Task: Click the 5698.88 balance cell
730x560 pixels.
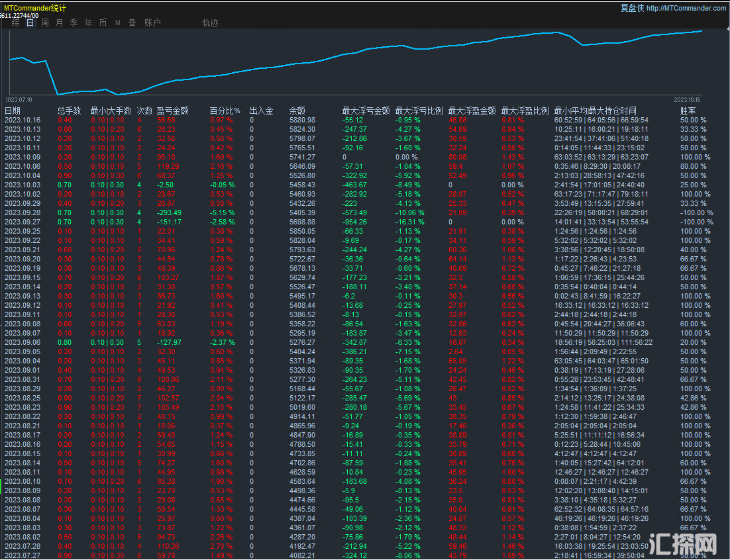Action: [x=302, y=222]
